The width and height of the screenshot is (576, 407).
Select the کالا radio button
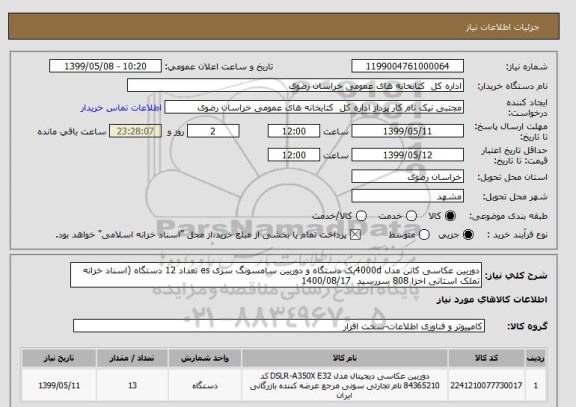(x=450, y=216)
